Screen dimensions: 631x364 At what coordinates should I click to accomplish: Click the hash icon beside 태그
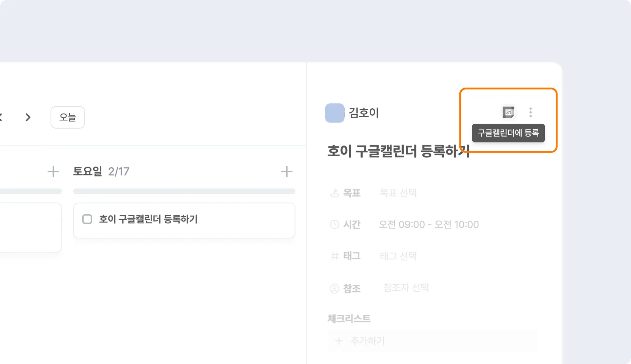pos(335,256)
